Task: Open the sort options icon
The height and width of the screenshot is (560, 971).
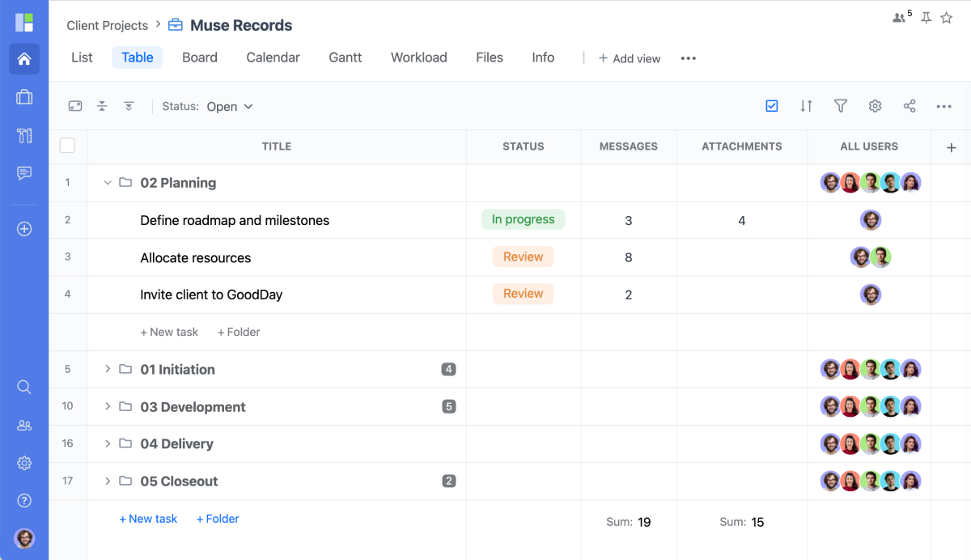Action: coord(806,106)
